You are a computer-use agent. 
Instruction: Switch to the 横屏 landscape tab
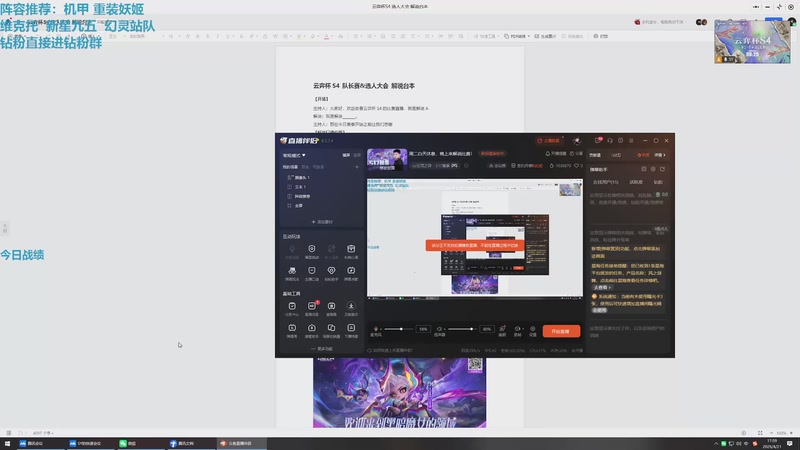pyautogui.click(x=346, y=155)
